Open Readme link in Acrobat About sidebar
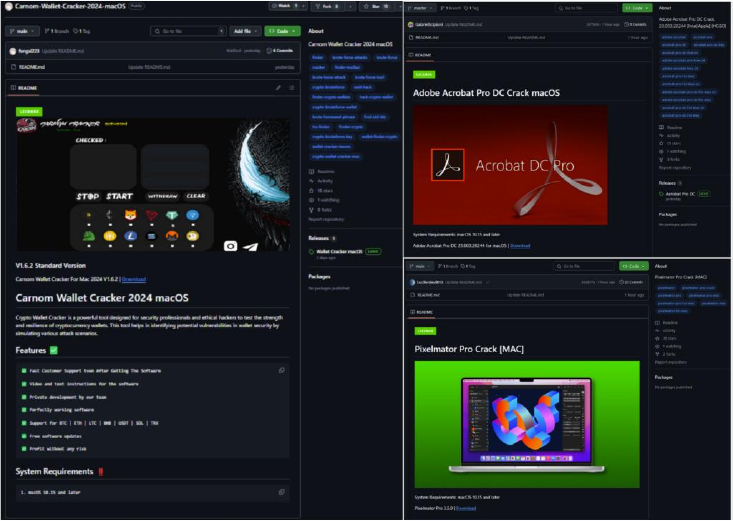This screenshot has height=521, width=733. (x=670, y=127)
